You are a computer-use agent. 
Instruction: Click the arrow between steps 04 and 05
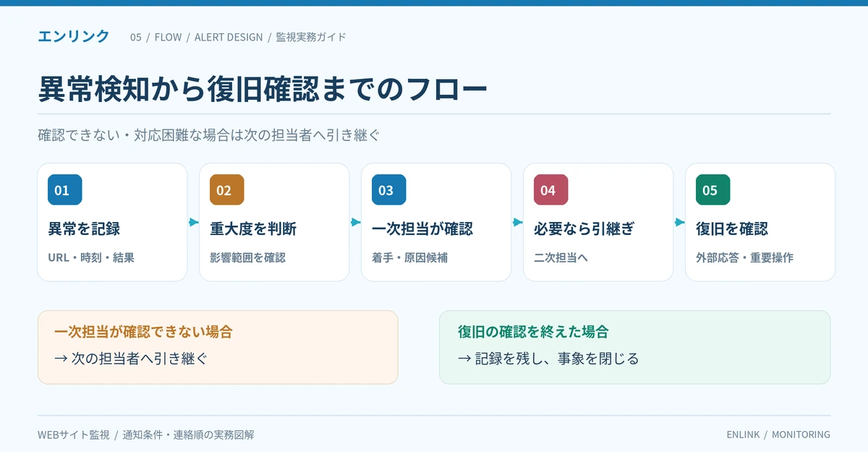point(679,223)
